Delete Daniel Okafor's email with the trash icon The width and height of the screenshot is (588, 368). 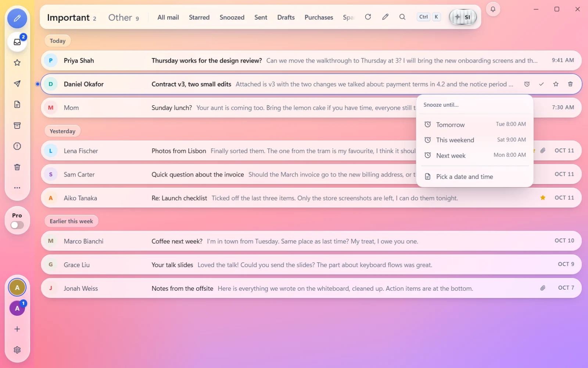pos(570,84)
